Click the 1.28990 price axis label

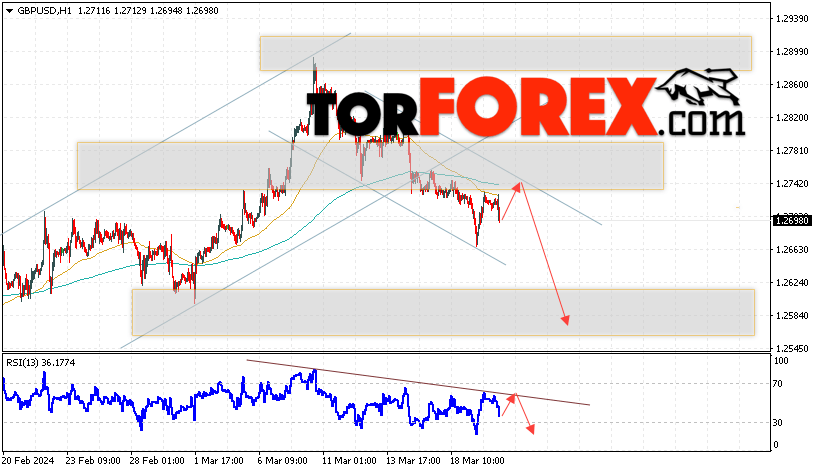792,52
